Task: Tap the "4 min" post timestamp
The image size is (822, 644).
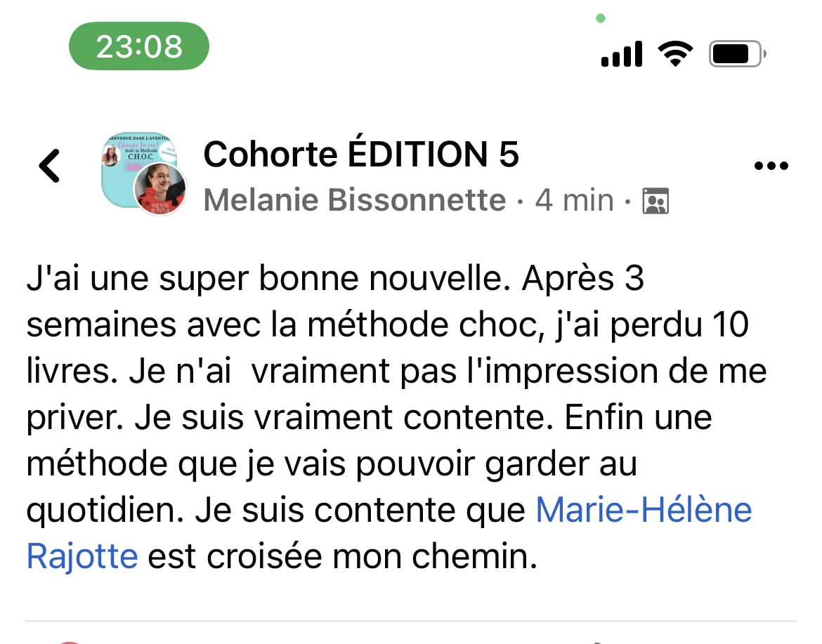Action: tap(575, 201)
